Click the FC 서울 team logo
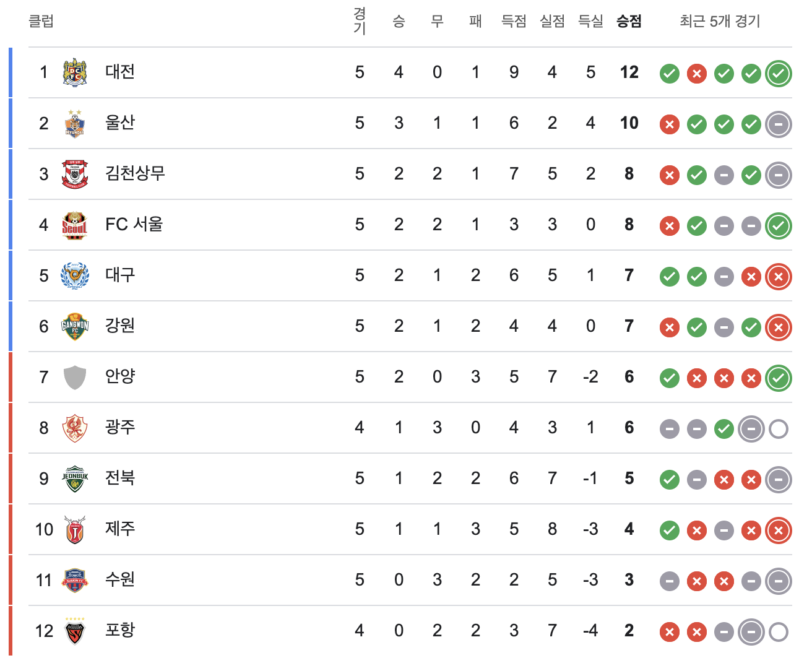 pos(75,225)
